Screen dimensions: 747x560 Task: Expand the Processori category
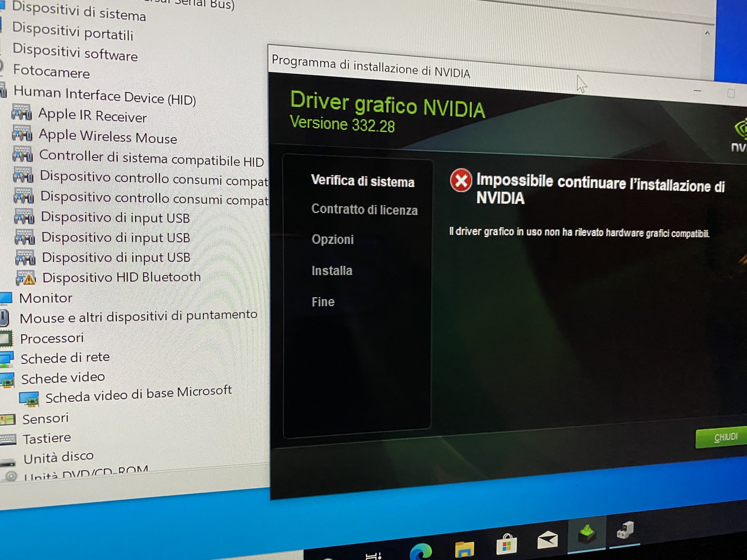point(52,338)
